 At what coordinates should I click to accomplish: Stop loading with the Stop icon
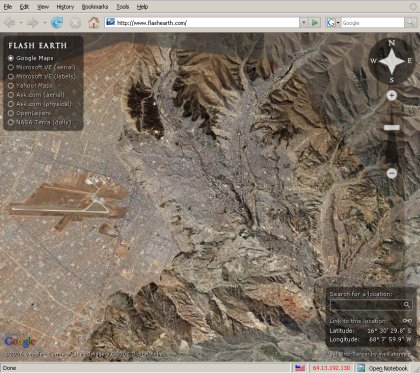point(76,23)
